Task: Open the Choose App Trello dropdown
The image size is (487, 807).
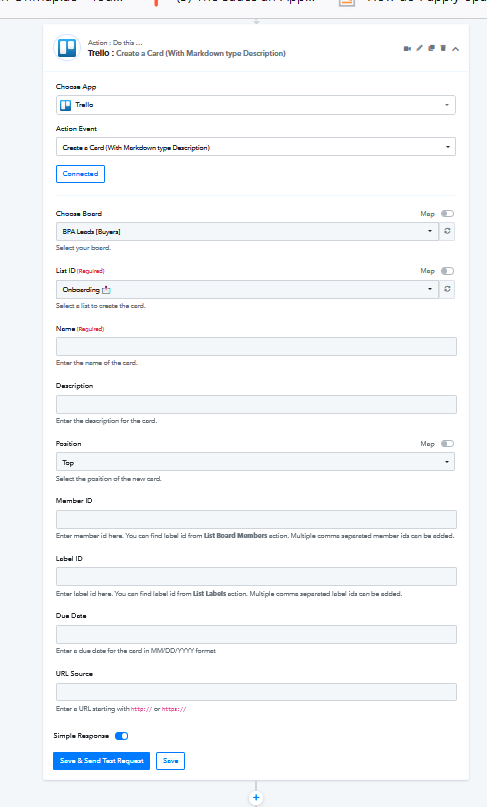Action: tap(256, 105)
